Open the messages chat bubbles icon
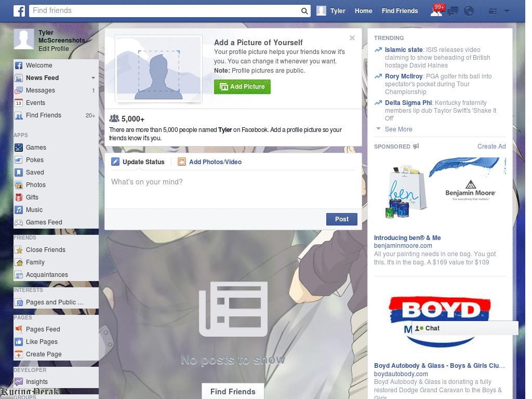This screenshot has width=532, height=399. click(453, 11)
